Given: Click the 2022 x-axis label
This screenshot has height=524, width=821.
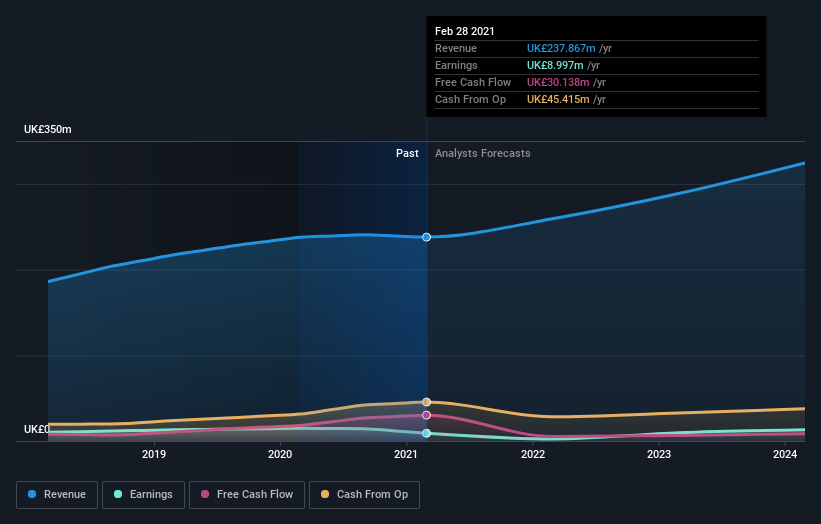Looking at the screenshot, I should (532, 454).
